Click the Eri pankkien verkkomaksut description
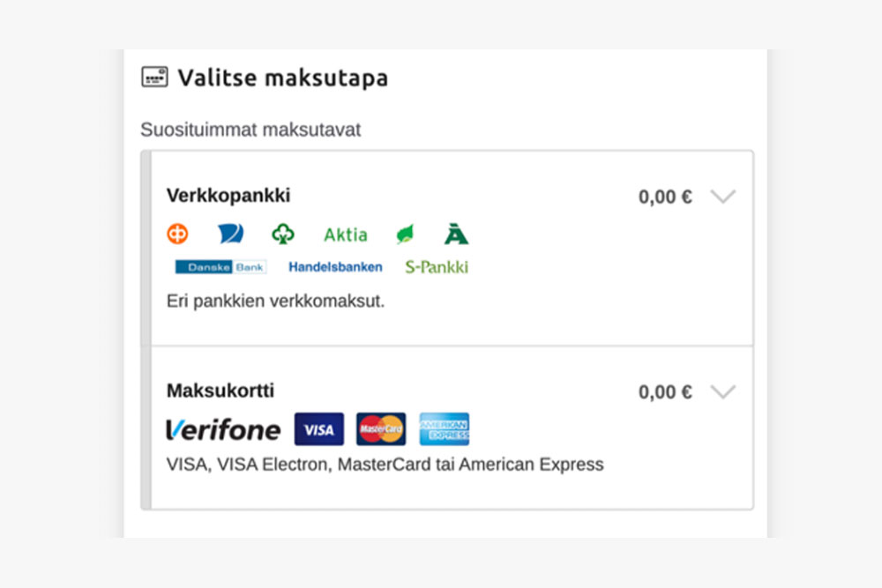Image resolution: width=882 pixels, height=588 pixels. coord(275,301)
